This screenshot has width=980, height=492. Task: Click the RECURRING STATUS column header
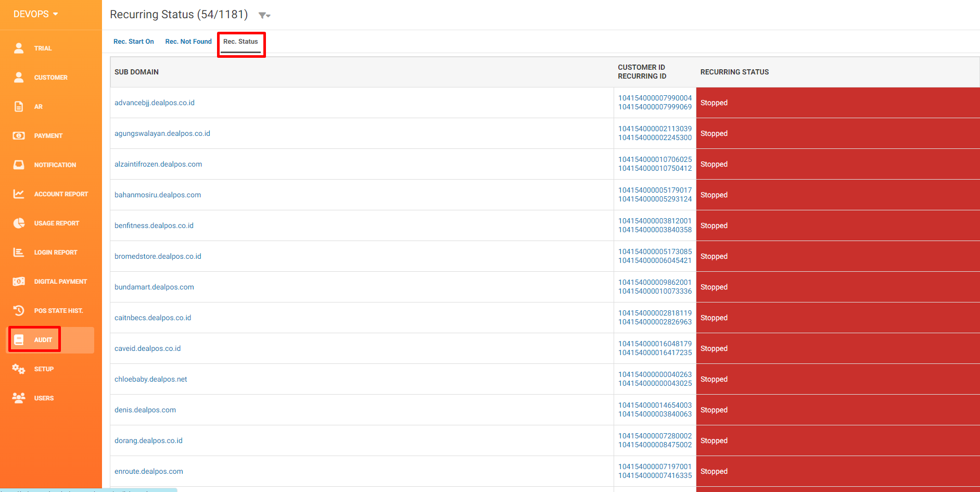tap(734, 72)
